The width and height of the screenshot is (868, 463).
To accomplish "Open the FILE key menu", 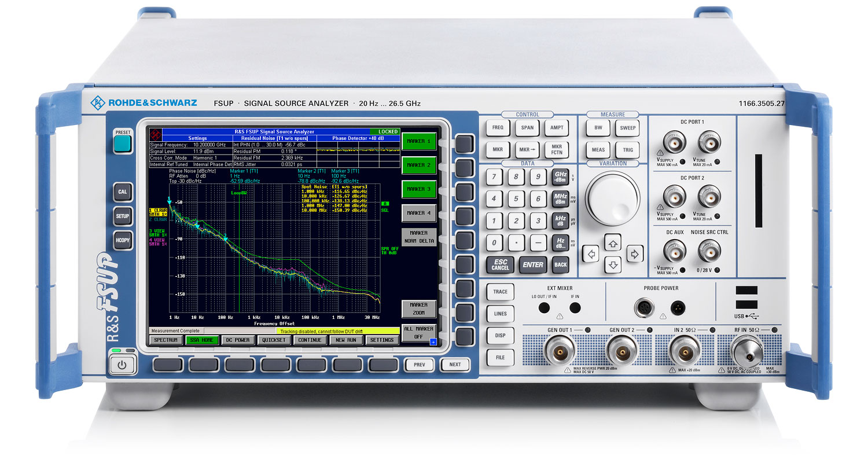I will tap(501, 358).
